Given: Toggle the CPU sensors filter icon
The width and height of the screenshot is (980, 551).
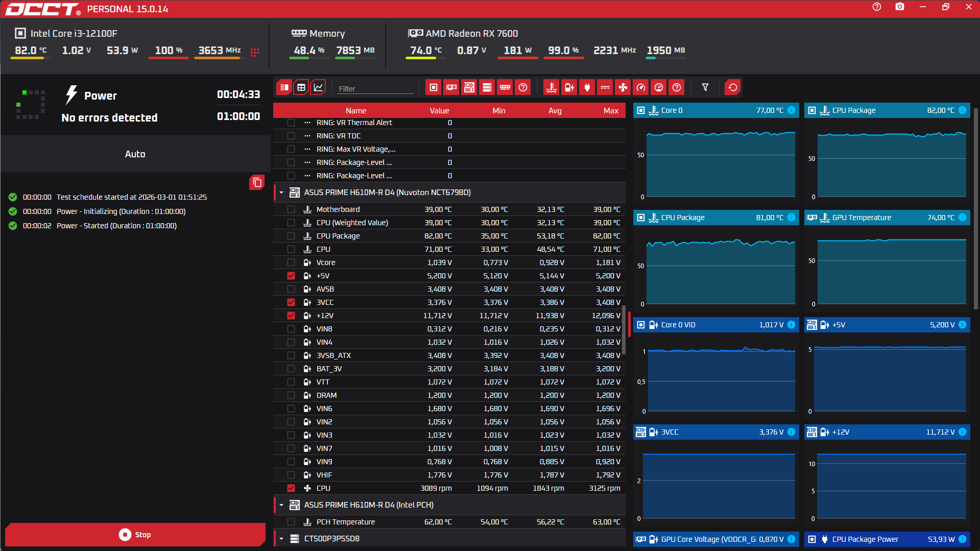Looking at the screenshot, I should 434,87.
